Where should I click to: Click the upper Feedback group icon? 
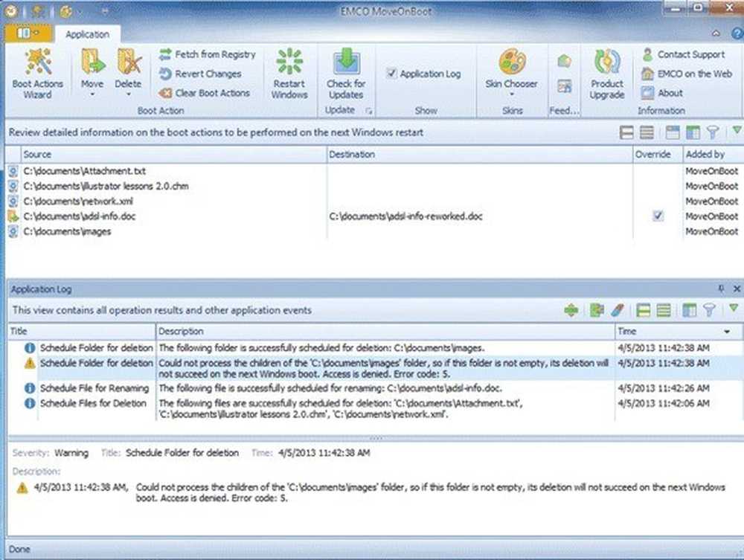tap(564, 61)
